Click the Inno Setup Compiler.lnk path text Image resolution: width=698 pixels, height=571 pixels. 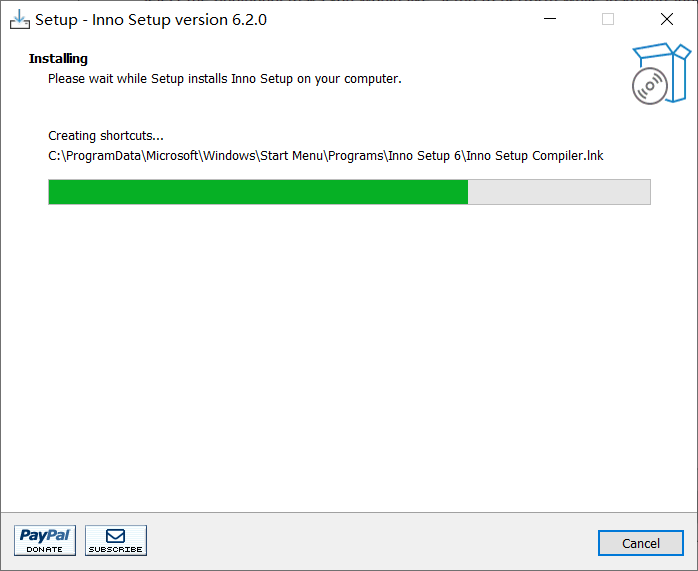click(325, 156)
